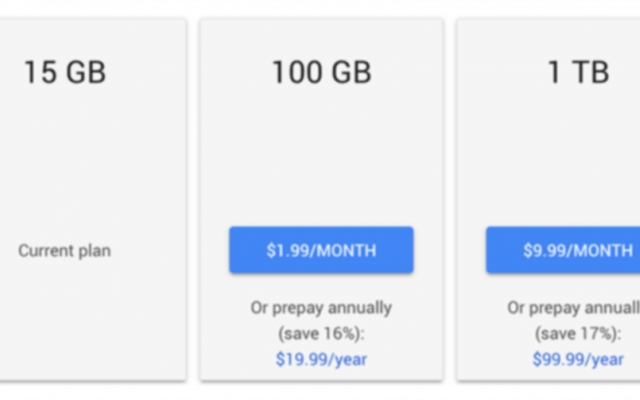This screenshot has width=640, height=400.
Task: Choose the $1.99/MONTH plan button
Action: [321, 250]
